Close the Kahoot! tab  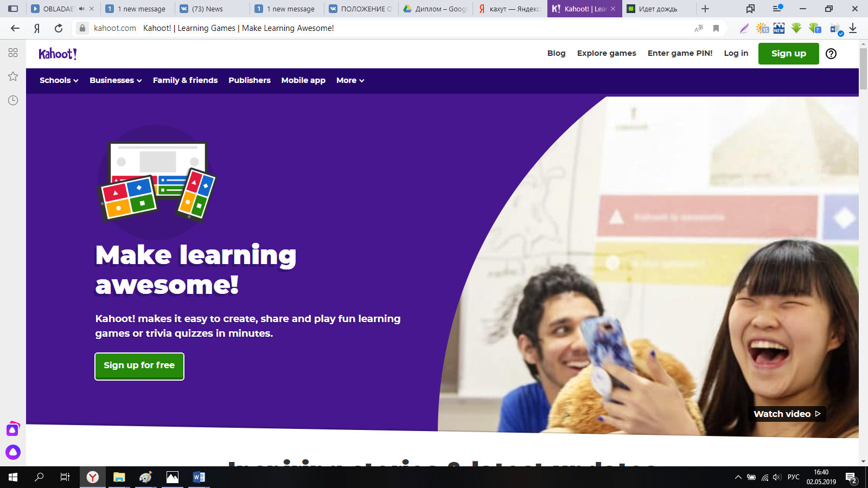tap(613, 9)
